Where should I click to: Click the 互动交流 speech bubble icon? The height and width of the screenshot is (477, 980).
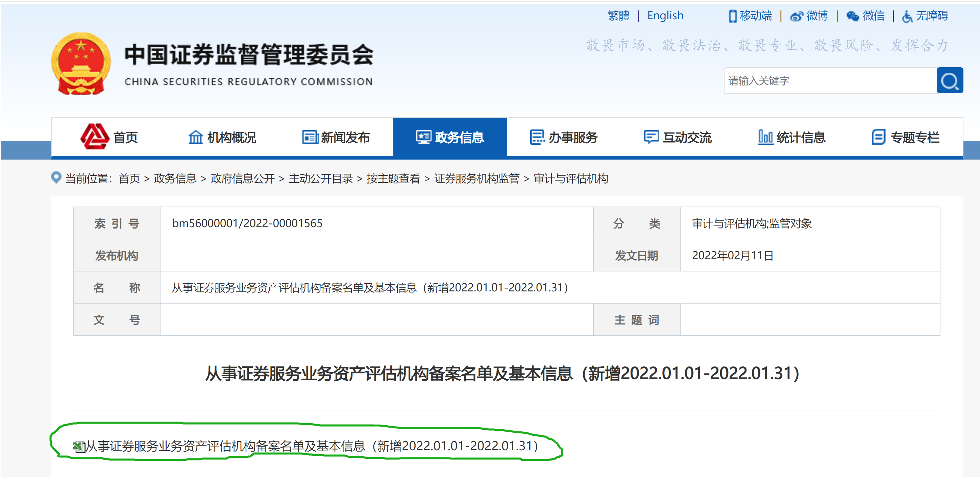[651, 138]
